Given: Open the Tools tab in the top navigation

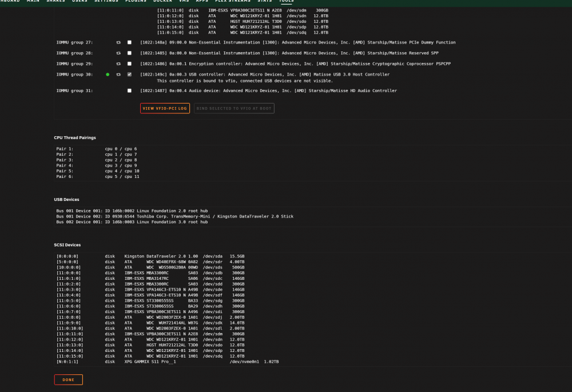Looking at the screenshot, I should [x=287, y=1].
